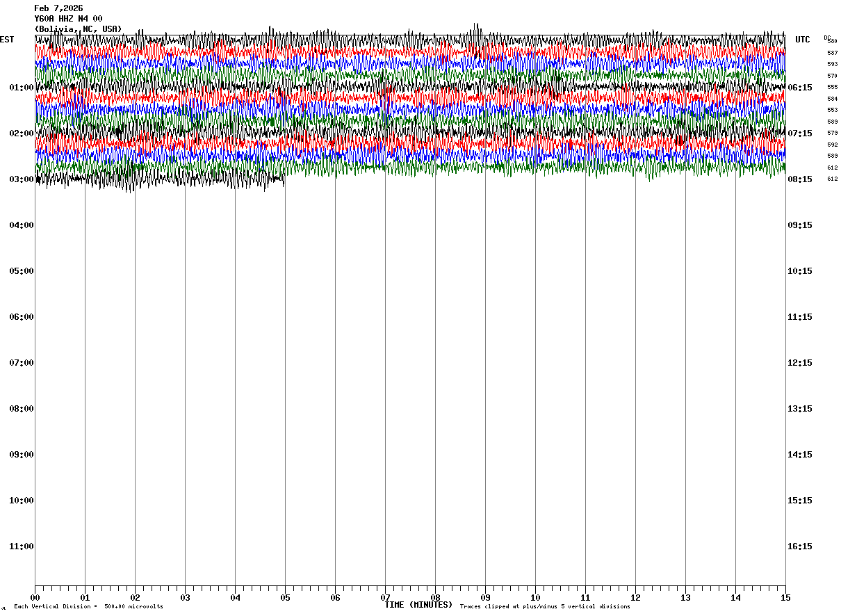The image size is (841, 616).
Task: Click the UTC time label '16:15'
Action: pyautogui.click(x=800, y=546)
